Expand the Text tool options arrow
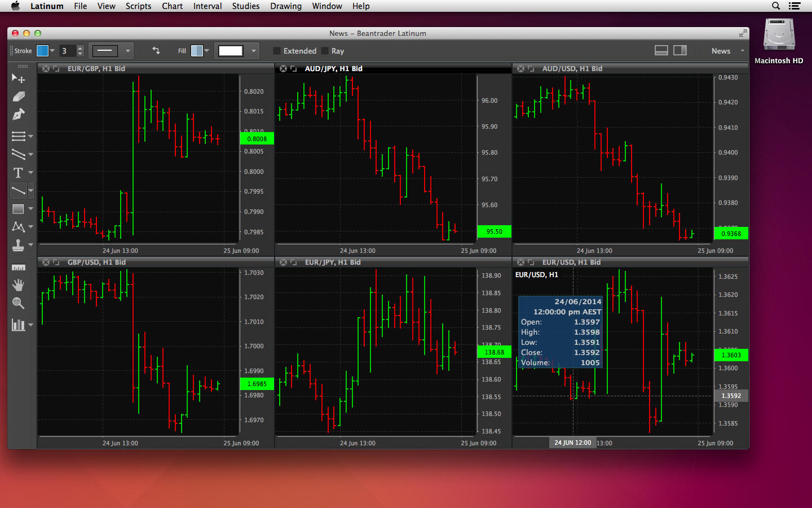The image size is (812, 508). point(30,173)
